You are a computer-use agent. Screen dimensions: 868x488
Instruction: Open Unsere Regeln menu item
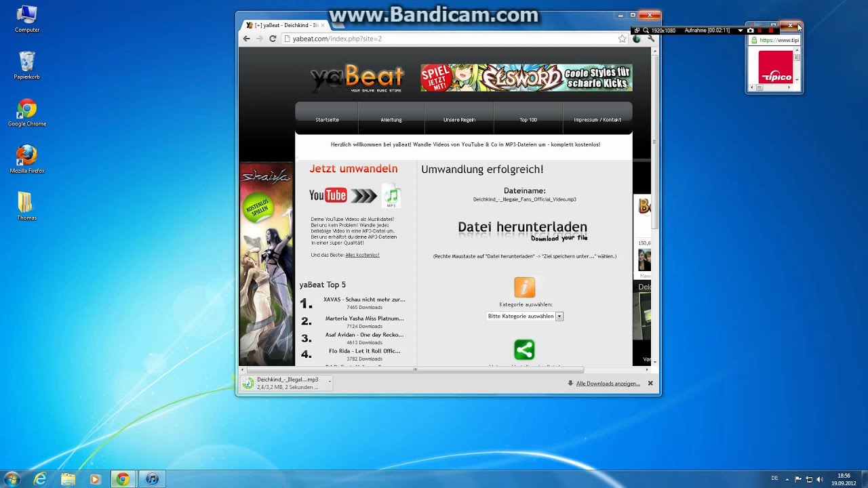(x=459, y=120)
